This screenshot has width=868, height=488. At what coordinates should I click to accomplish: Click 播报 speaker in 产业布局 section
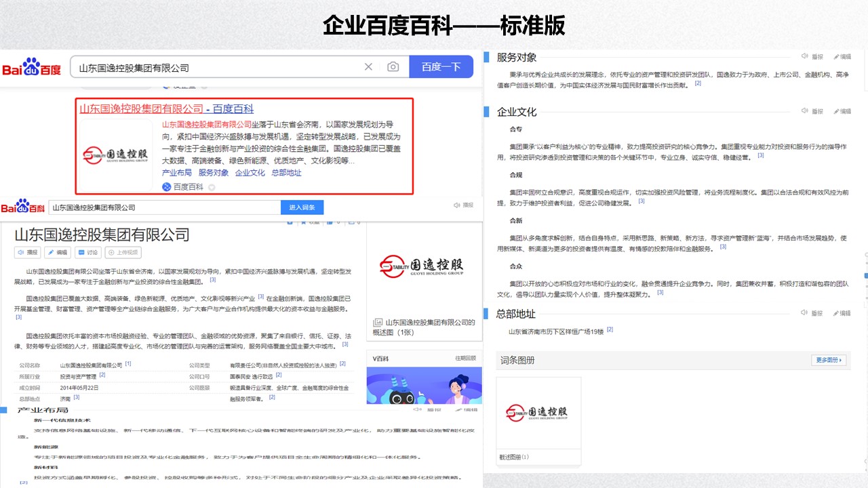427,410
